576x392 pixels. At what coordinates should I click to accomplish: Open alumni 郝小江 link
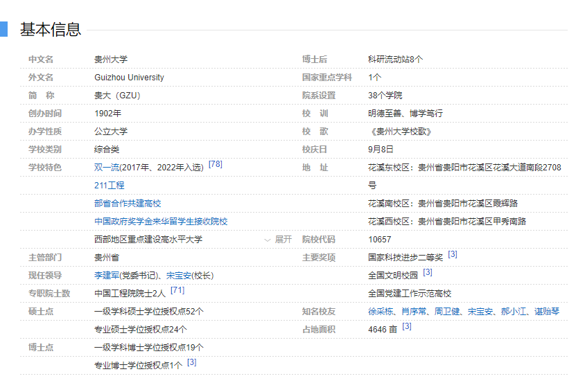[x=514, y=312]
